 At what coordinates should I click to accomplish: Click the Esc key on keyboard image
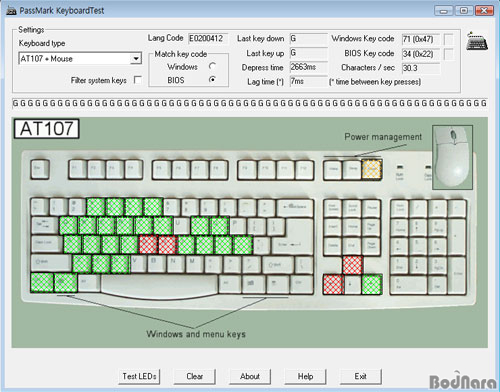coord(40,169)
